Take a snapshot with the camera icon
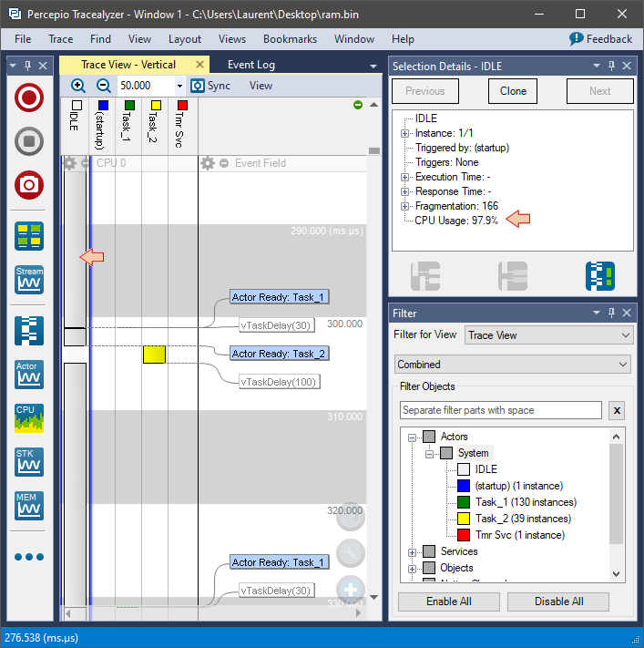Screen dimensions: 644x648 coord(29,185)
